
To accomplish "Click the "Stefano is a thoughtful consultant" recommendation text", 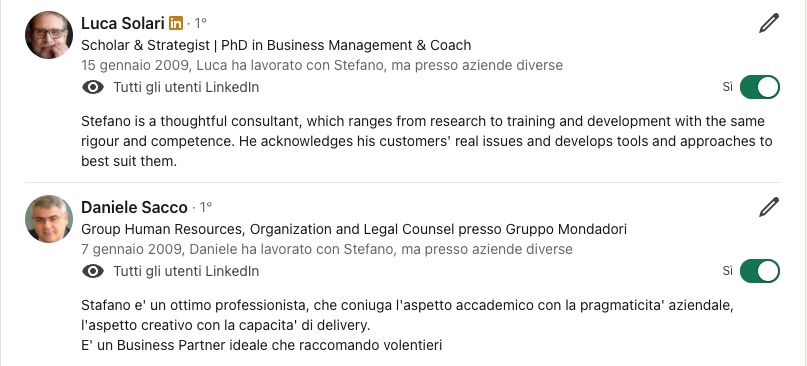I will pyautogui.click(x=427, y=142).
